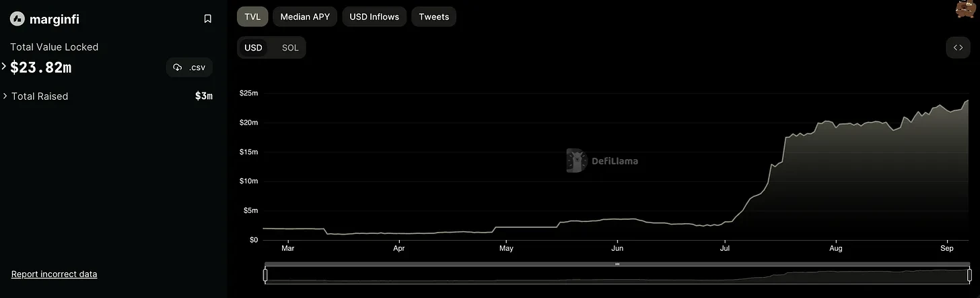This screenshot has width=980, height=298.
Task: Toggle the TVL chart series
Action: point(252,17)
